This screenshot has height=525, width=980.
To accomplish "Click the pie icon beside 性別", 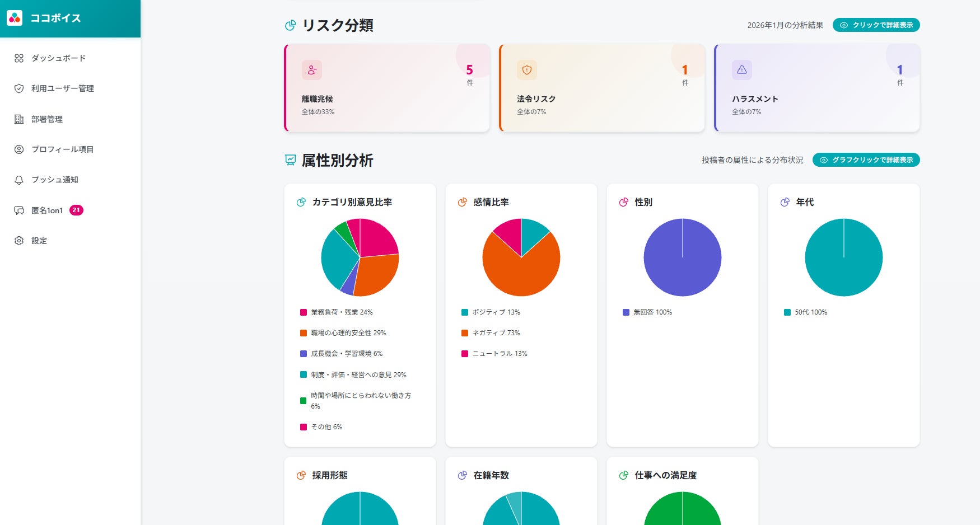I will pos(624,202).
